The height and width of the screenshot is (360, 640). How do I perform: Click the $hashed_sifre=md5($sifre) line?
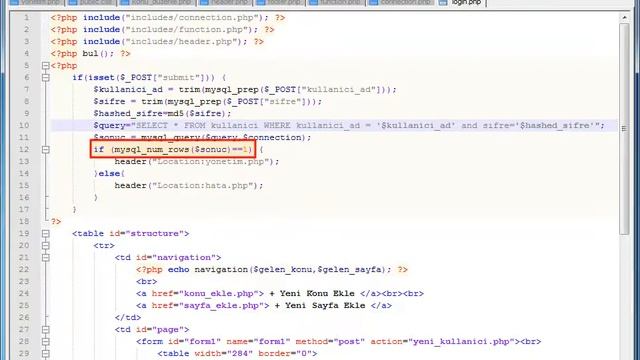(162, 113)
